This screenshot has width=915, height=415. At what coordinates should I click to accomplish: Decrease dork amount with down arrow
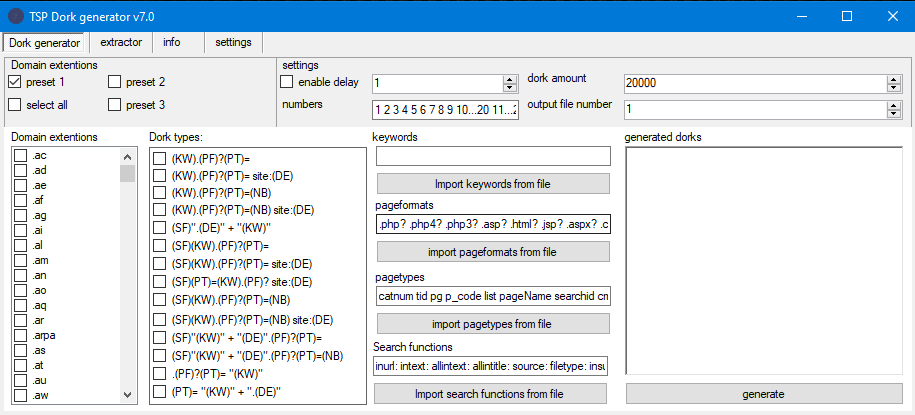(x=893, y=88)
